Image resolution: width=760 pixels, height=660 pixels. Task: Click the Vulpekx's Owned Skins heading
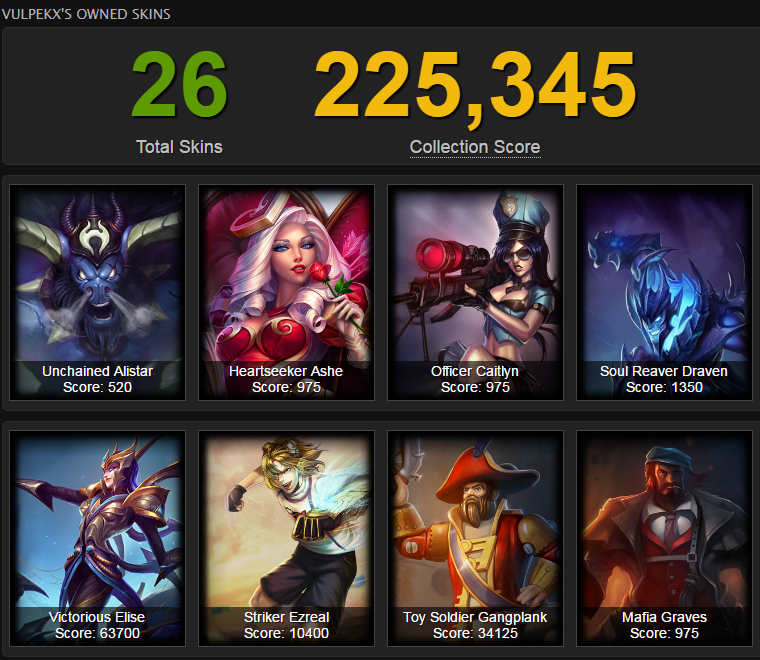(86, 14)
